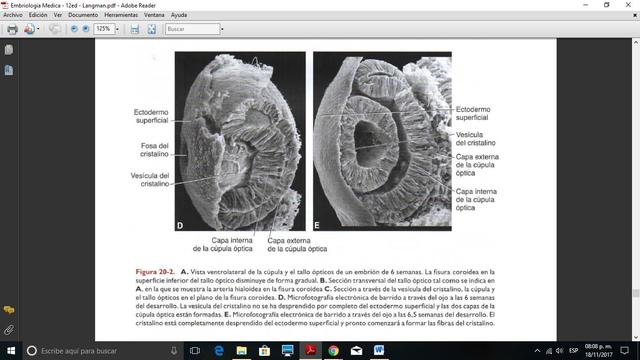Open the Windows Start menu
The image size is (640, 360).
pos(11,351)
